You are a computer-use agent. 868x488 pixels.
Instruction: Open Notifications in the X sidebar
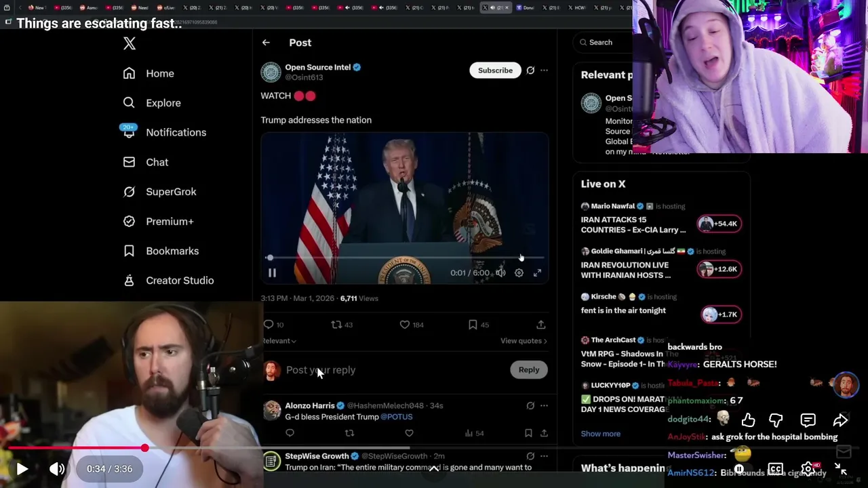click(x=164, y=132)
